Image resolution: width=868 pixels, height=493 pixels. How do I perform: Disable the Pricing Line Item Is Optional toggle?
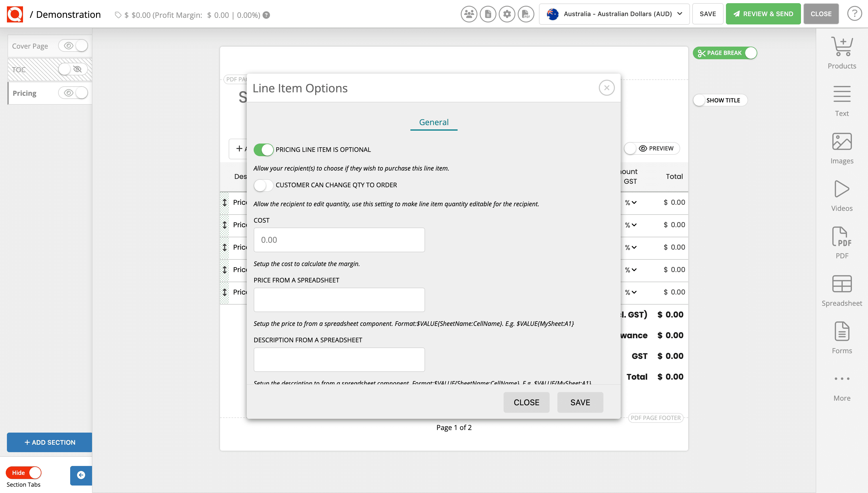point(264,149)
